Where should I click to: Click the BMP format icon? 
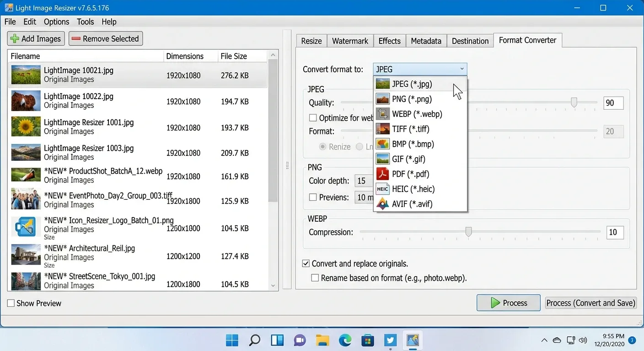pos(382,144)
